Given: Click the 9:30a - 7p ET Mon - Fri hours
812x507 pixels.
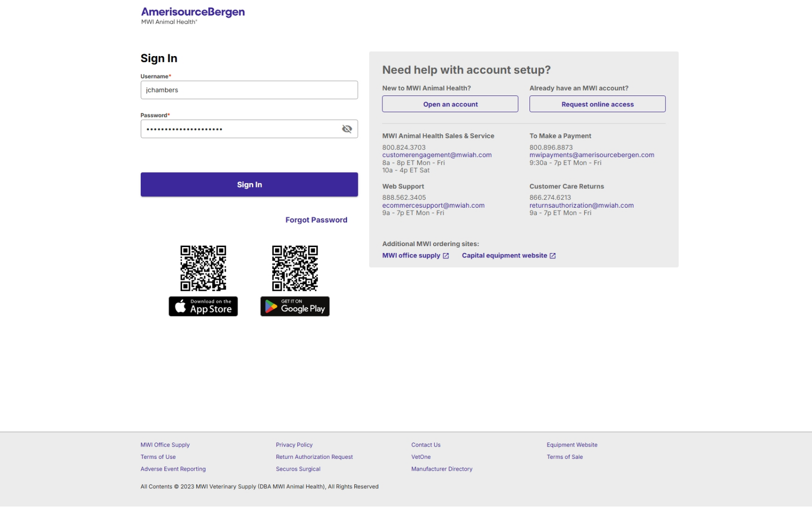Looking at the screenshot, I should coord(565,163).
